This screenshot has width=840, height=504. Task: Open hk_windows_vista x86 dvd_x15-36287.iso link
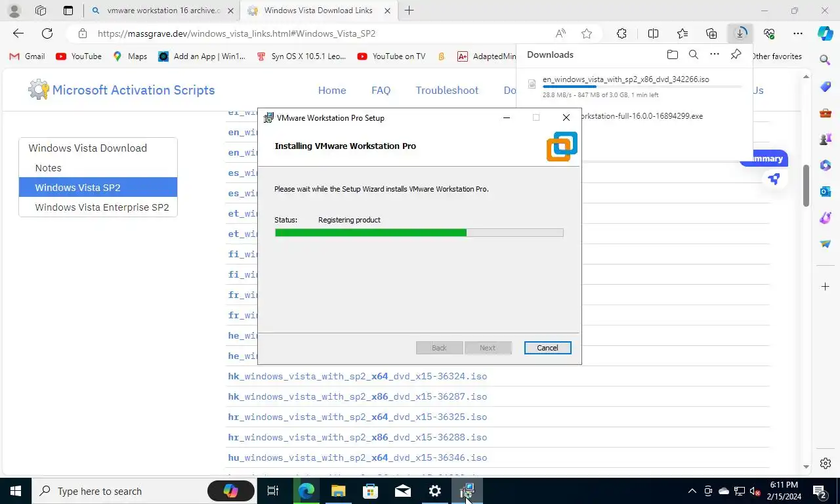357,397
